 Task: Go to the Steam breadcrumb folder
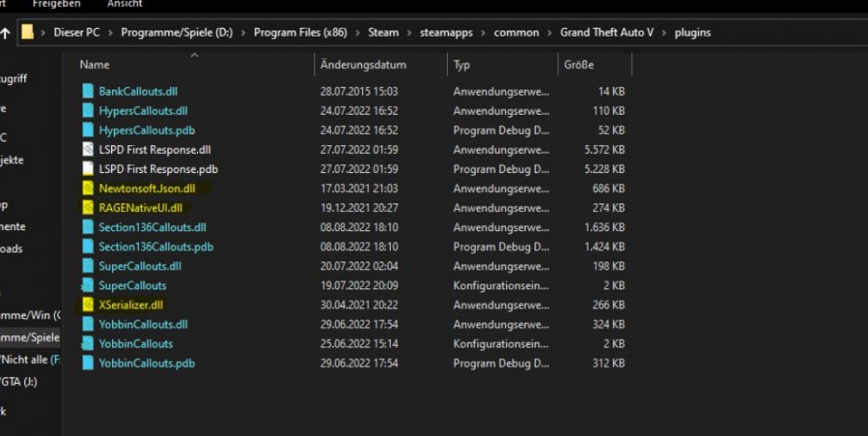tap(383, 32)
